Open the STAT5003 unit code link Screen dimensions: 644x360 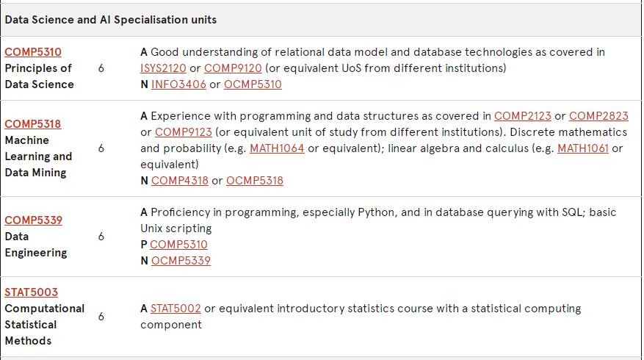[x=31, y=292]
